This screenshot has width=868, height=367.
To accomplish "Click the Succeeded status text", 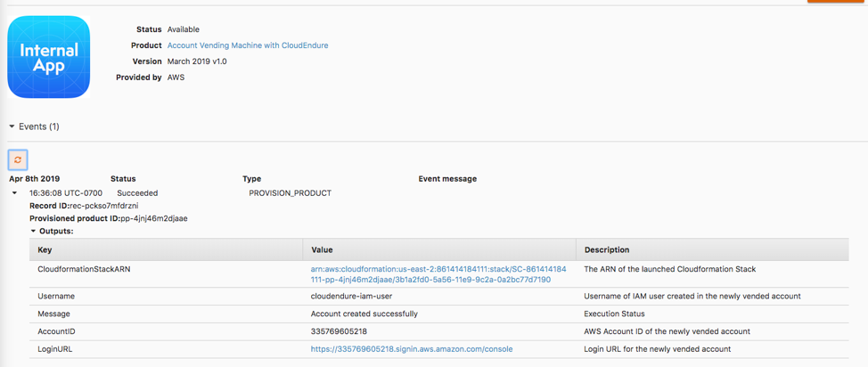I will (x=137, y=193).
